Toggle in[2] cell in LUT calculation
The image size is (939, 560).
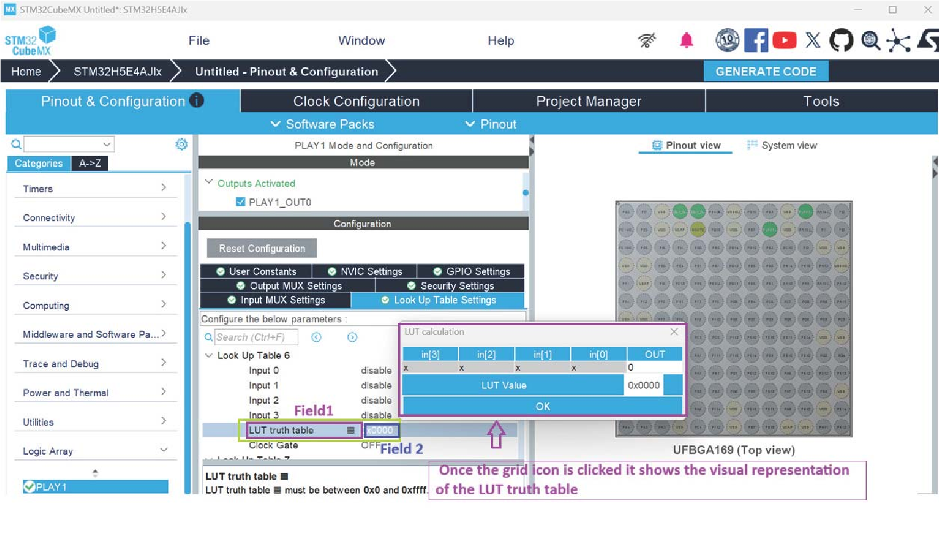486,367
